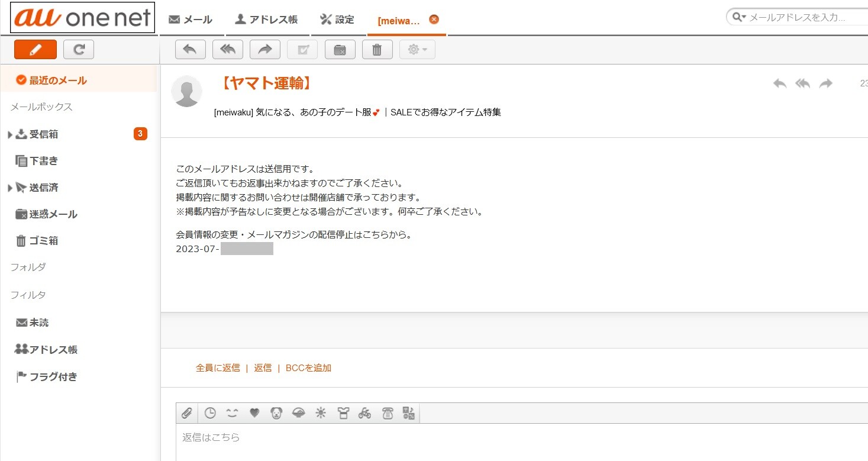Image resolution: width=868 pixels, height=461 pixels.
Task: Click the BCCを追加 link
Action: [308, 368]
